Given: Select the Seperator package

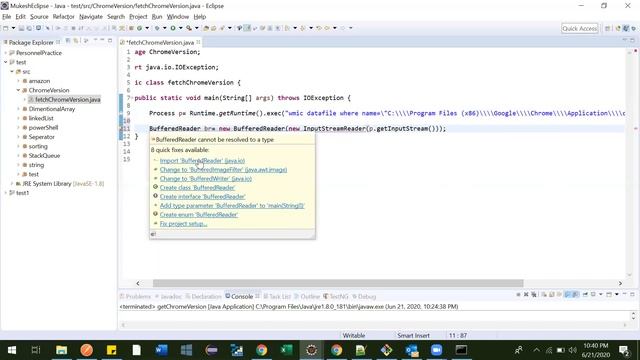Looking at the screenshot, I should (41, 137).
